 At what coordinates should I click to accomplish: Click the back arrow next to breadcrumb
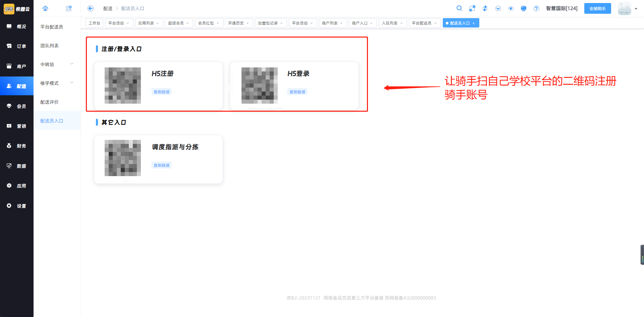click(x=91, y=8)
